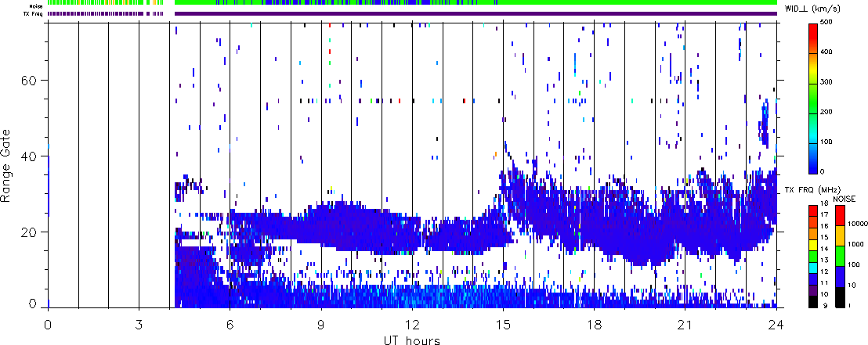
Task: Click the 16 value on TX FRQ scale
Action: click(x=826, y=226)
